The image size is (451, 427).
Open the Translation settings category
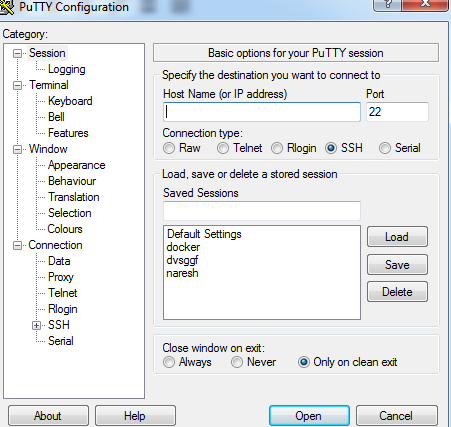(74, 197)
